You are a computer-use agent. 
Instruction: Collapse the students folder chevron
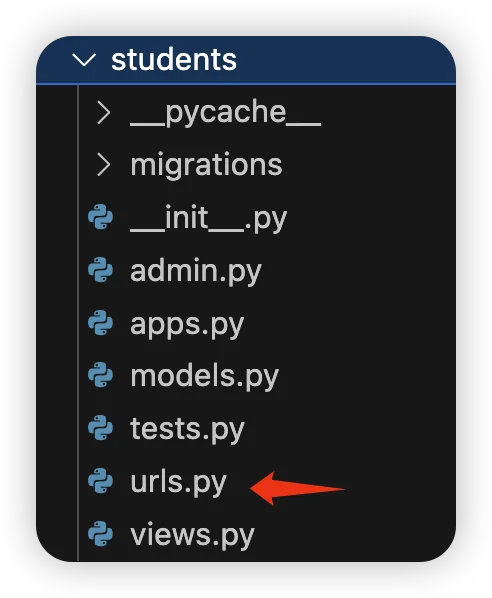click(84, 60)
